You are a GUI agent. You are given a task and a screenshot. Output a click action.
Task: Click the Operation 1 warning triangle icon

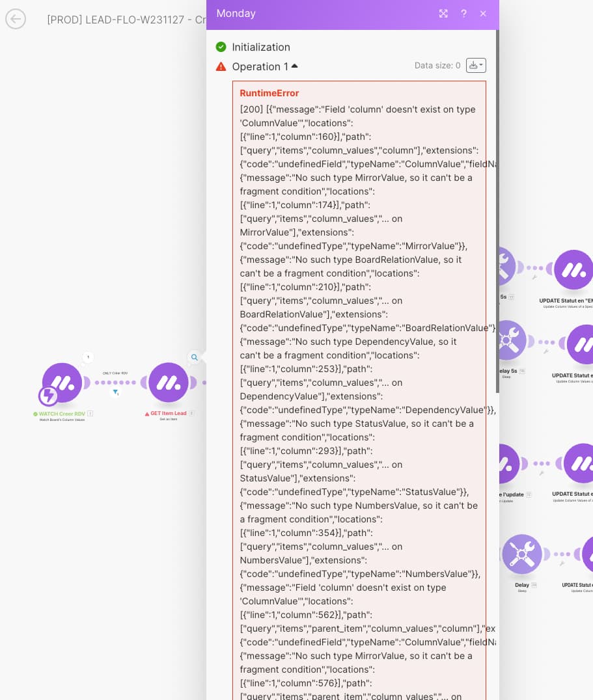pos(221,66)
